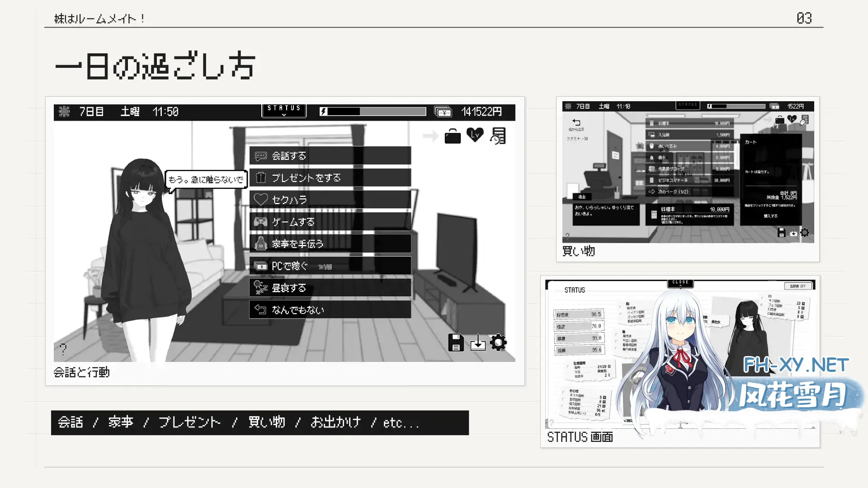Open the settings gear in shop screenshot

tap(805, 232)
